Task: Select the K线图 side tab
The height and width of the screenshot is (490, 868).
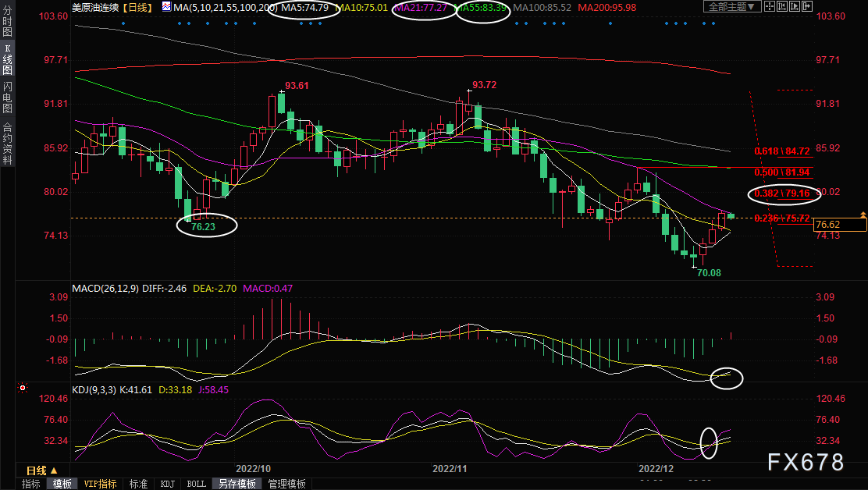Action: (7, 59)
